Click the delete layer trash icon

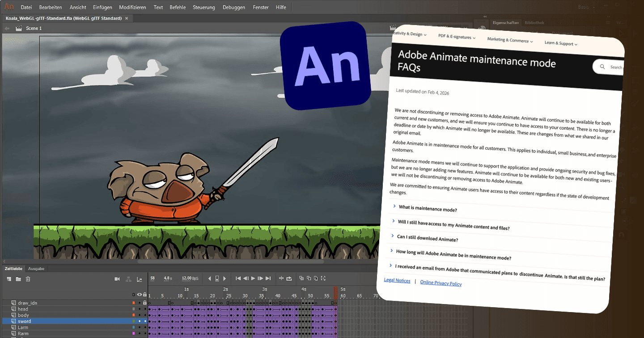coord(28,279)
